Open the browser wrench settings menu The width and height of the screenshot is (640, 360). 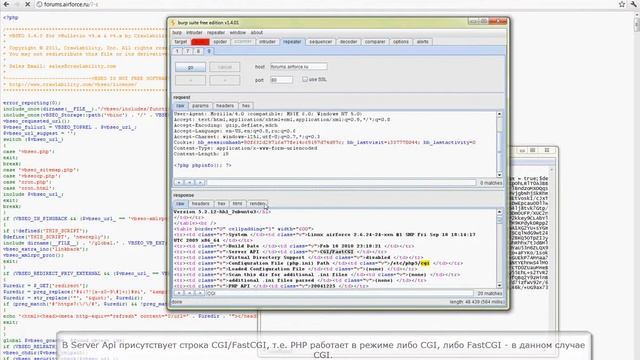click(x=634, y=4)
